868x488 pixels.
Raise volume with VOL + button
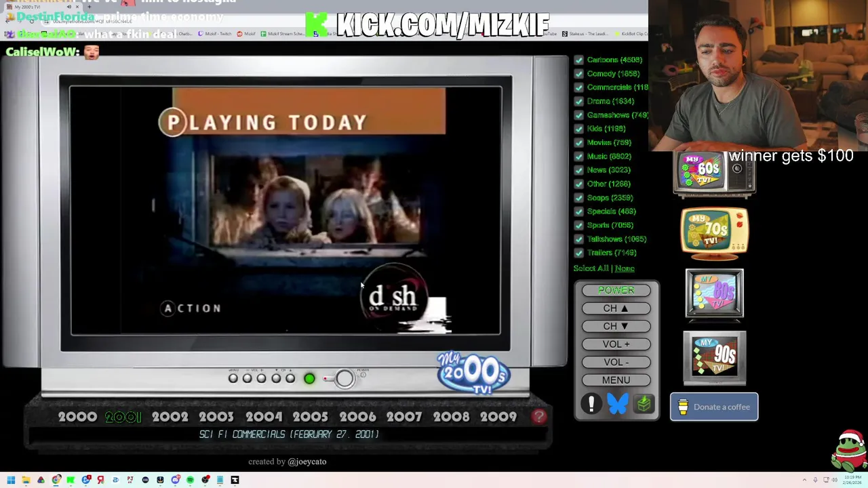point(616,344)
